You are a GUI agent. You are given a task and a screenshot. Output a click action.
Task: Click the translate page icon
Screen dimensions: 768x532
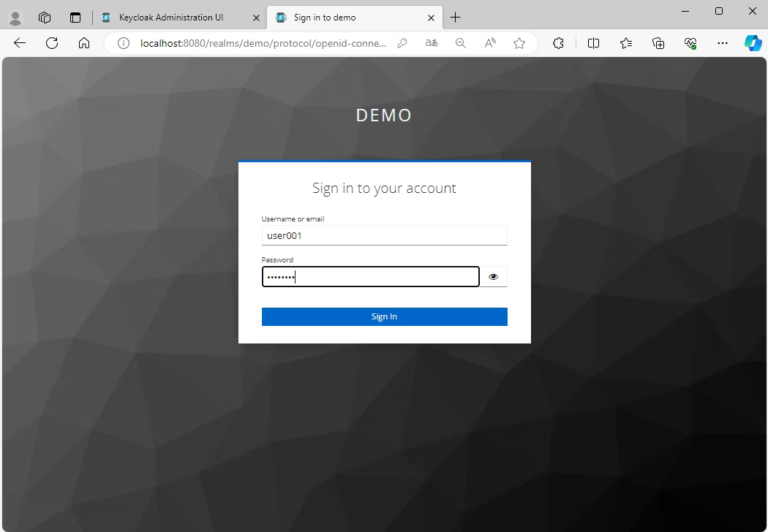point(432,43)
